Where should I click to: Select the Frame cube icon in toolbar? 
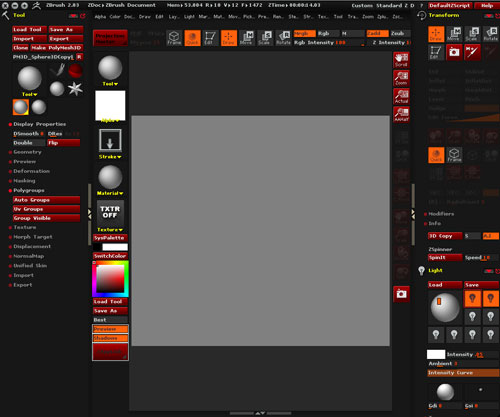174,38
